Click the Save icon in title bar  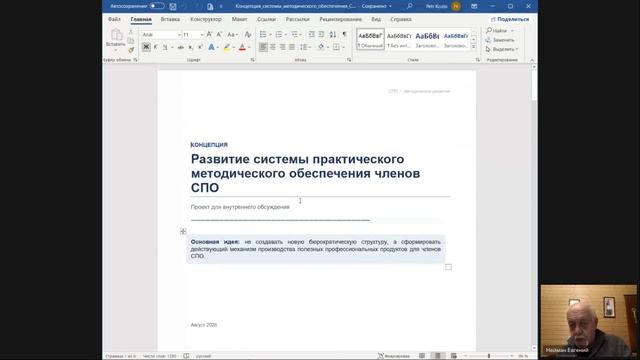173,6
